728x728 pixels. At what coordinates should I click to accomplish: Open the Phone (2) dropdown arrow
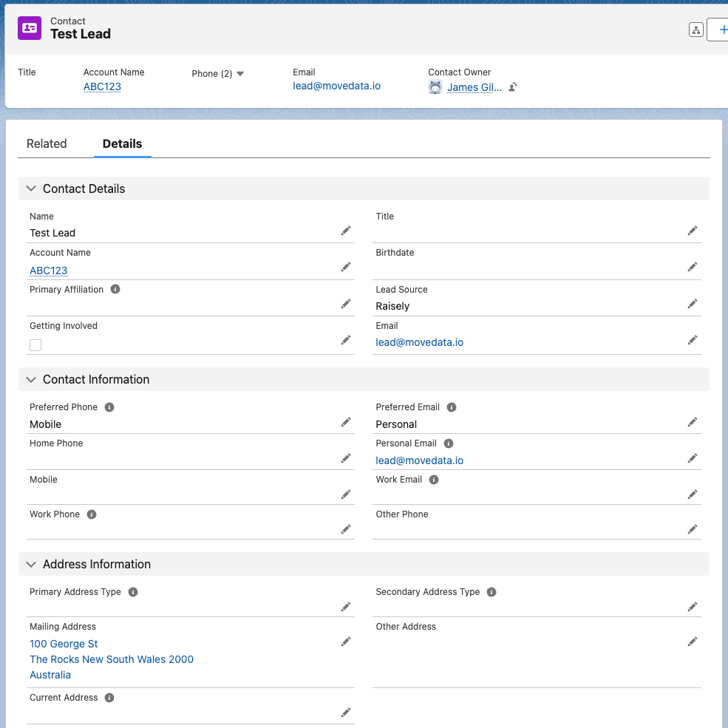click(x=240, y=74)
